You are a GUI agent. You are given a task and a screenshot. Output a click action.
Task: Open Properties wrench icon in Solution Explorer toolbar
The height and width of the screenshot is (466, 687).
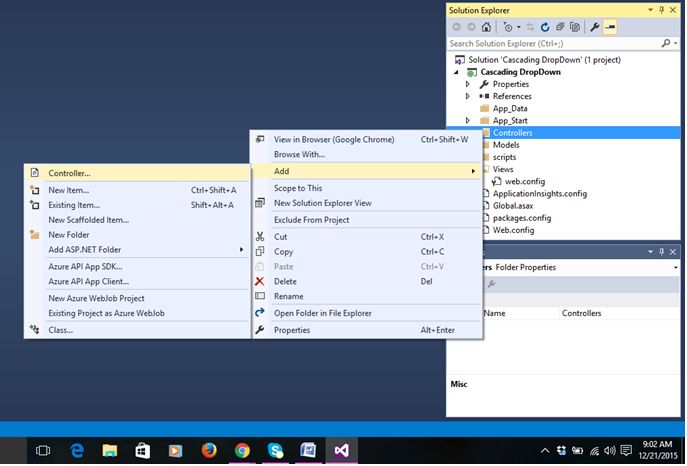[595, 27]
